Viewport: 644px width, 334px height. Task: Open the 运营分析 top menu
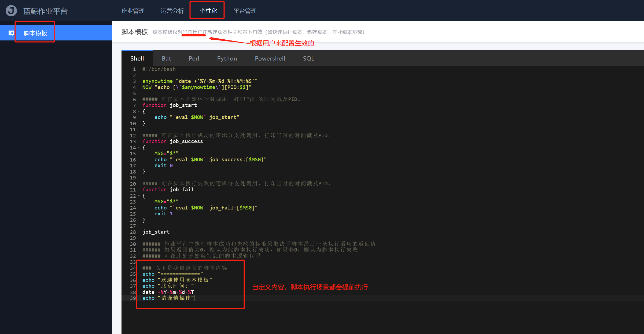point(172,11)
